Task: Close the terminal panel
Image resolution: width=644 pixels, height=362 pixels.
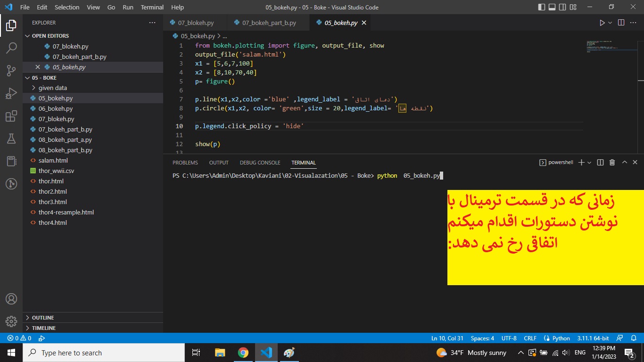Action: (x=635, y=162)
